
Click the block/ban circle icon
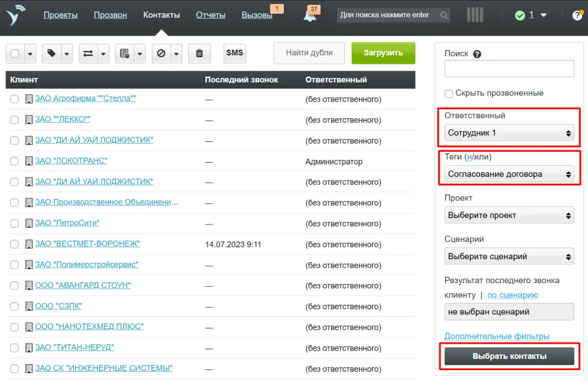pos(161,54)
